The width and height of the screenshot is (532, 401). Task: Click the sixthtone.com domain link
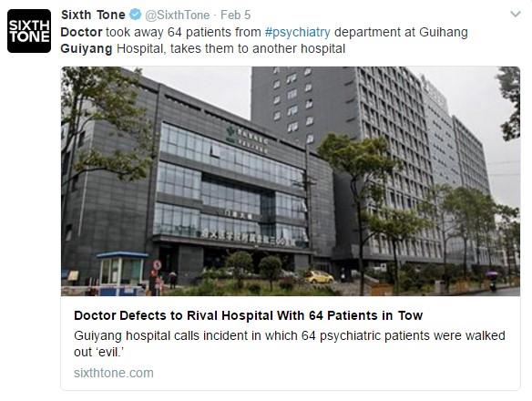[x=114, y=373]
